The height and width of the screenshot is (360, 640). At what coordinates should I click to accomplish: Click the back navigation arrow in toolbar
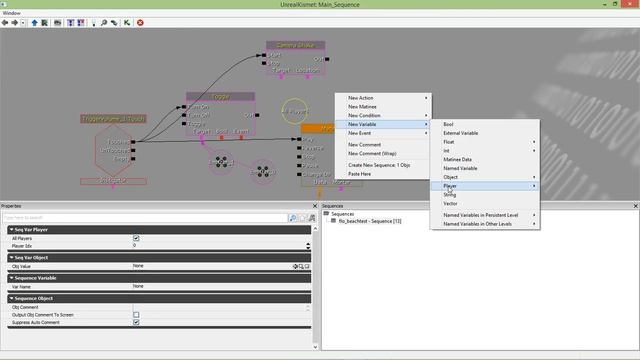point(5,23)
